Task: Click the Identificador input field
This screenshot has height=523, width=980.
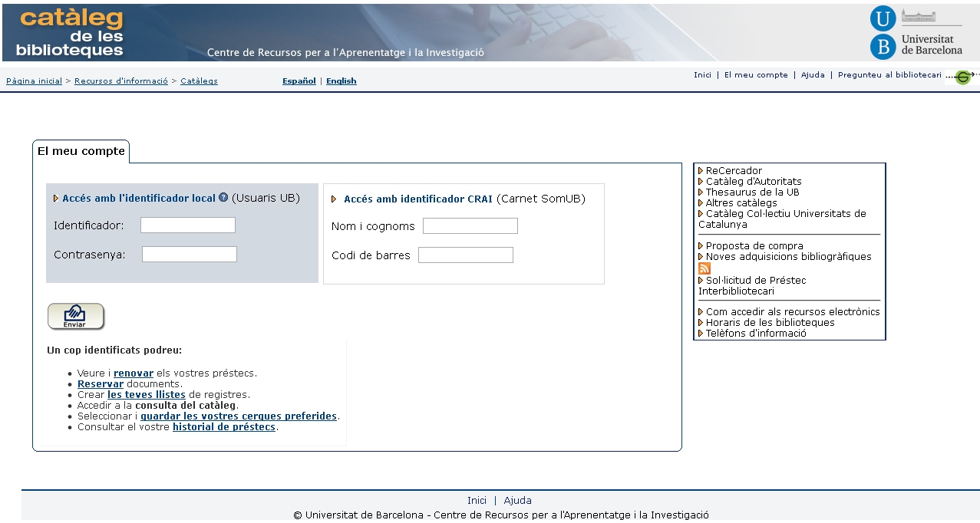Action: [x=188, y=225]
